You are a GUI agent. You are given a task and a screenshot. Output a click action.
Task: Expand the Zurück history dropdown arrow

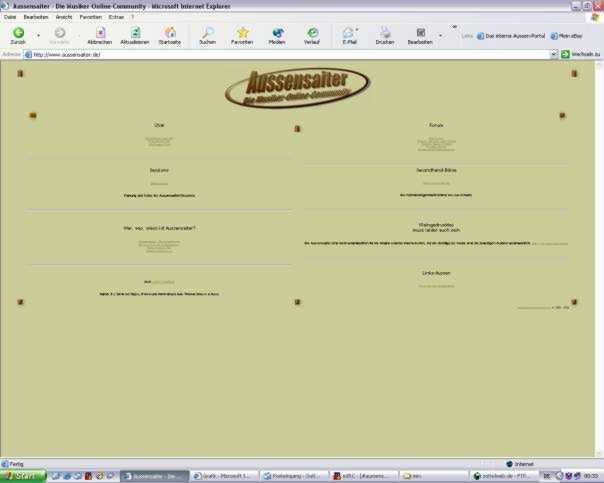[x=39, y=35]
